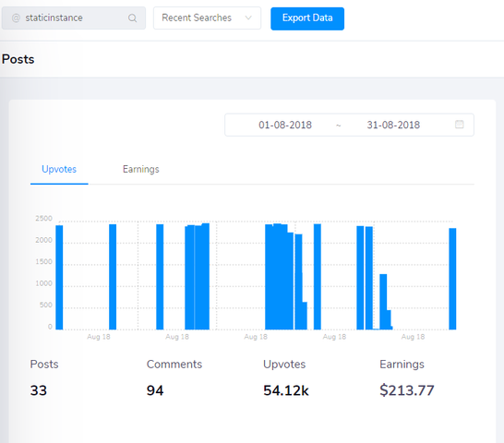Click the search magnifier icon
This screenshot has width=504, height=443.
[132, 18]
